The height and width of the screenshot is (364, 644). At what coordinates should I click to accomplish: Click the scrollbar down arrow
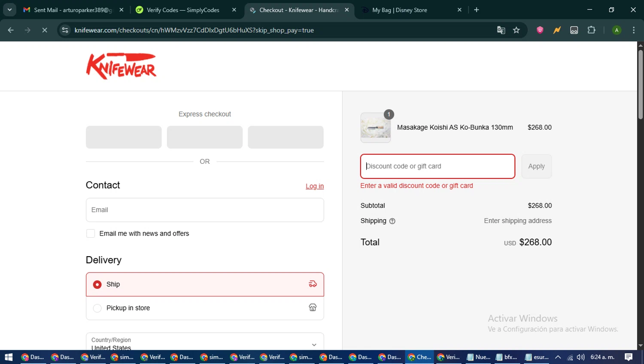[641, 346]
